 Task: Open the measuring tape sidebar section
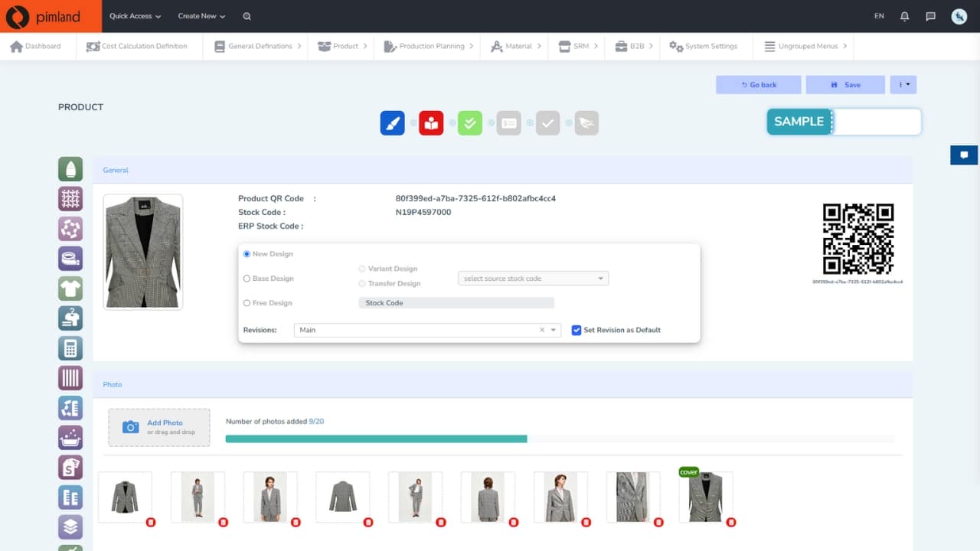coord(70,259)
